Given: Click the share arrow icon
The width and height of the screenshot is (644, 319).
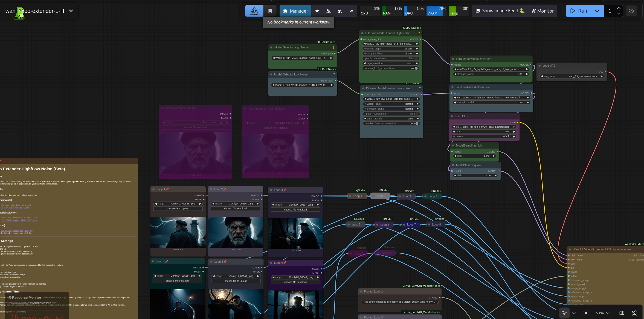Looking at the screenshot, I should [351, 11].
